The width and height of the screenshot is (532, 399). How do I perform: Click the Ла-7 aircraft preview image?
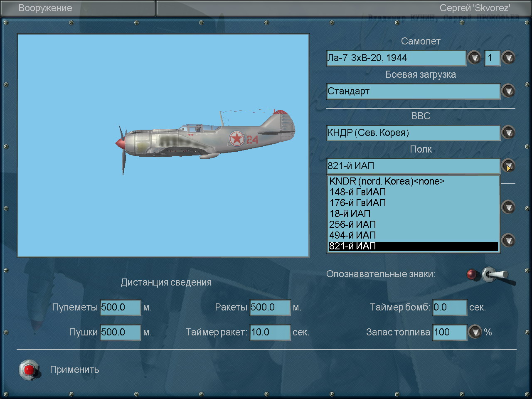163,145
